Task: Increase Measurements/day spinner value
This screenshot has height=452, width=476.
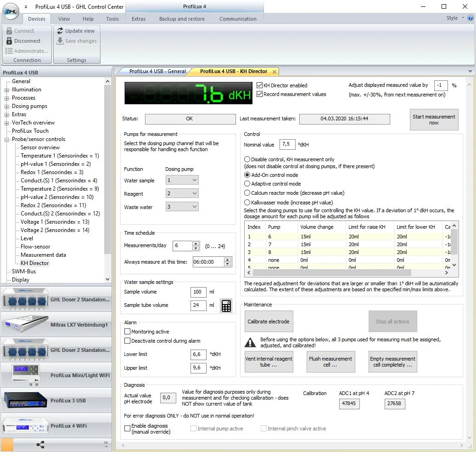Action: pyautogui.click(x=196, y=243)
